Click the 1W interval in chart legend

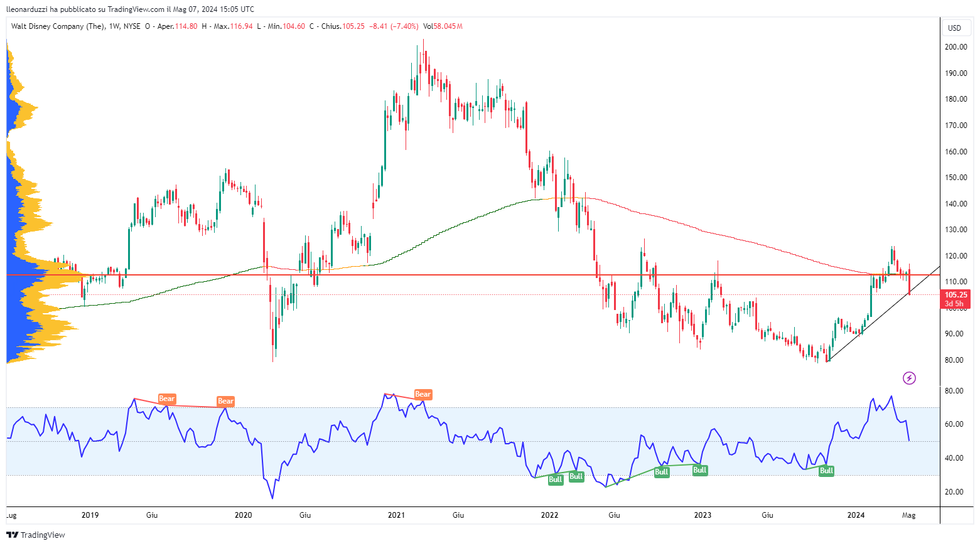[x=114, y=26]
